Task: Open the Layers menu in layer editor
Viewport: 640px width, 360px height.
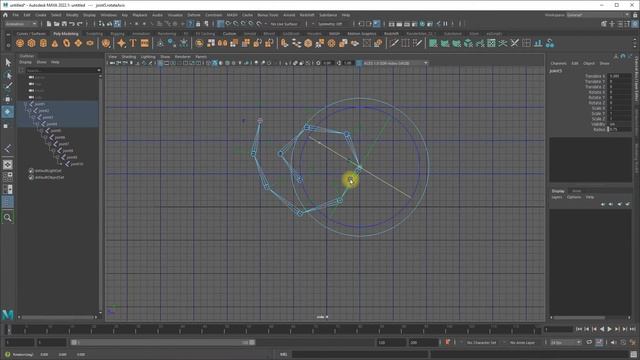Action: 557,197
